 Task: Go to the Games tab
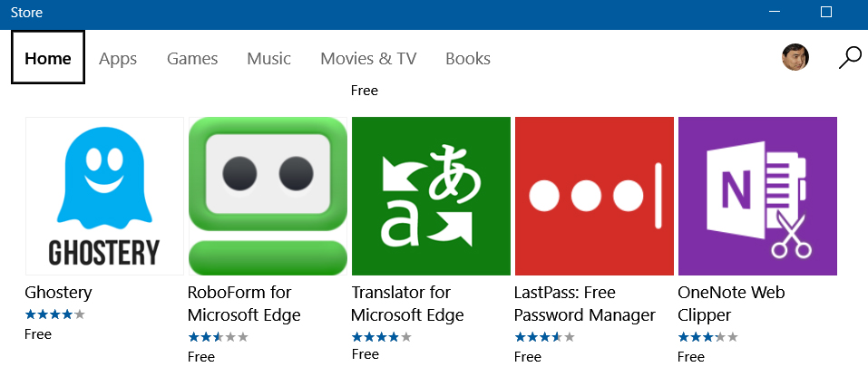click(192, 59)
